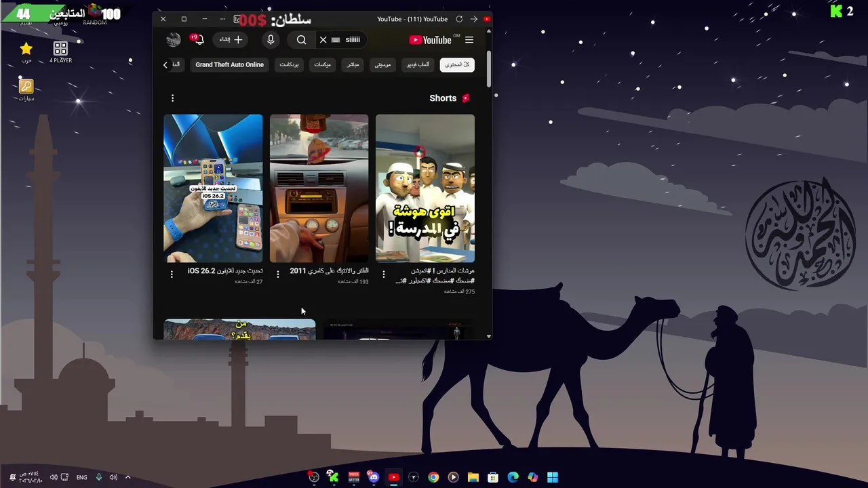Reload the page using title bar refresh icon
The width and height of the screenshot is (868, 488).
tap(459, 19)
